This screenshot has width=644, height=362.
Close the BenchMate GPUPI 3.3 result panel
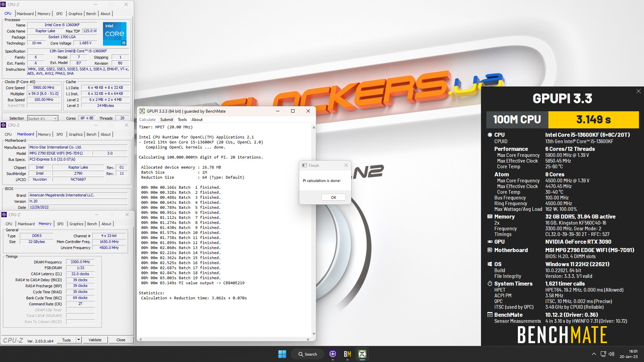coord(639,91)
